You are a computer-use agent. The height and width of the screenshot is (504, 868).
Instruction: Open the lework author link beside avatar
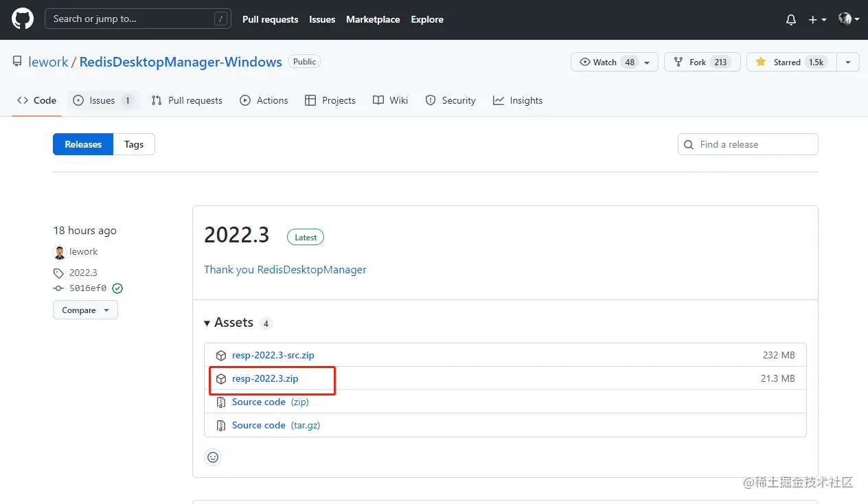pyautogui.click(x=83, y=251)
